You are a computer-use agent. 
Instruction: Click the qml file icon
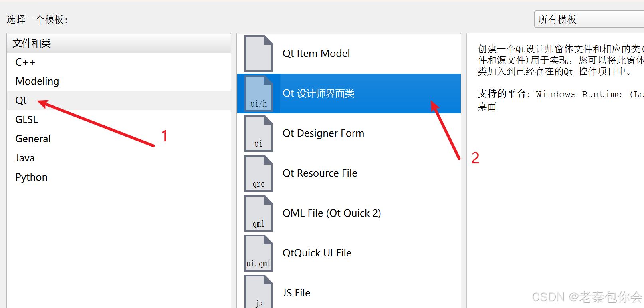point(259,213)
